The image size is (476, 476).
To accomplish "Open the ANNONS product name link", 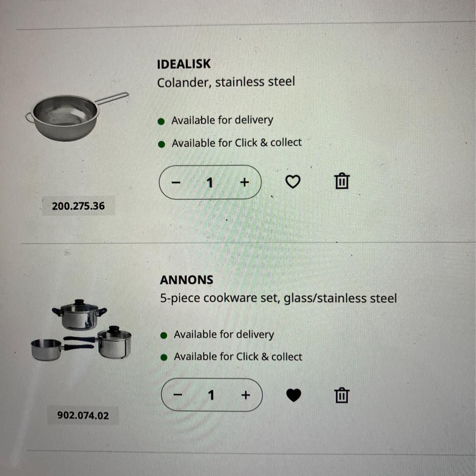I will point(187,280).
